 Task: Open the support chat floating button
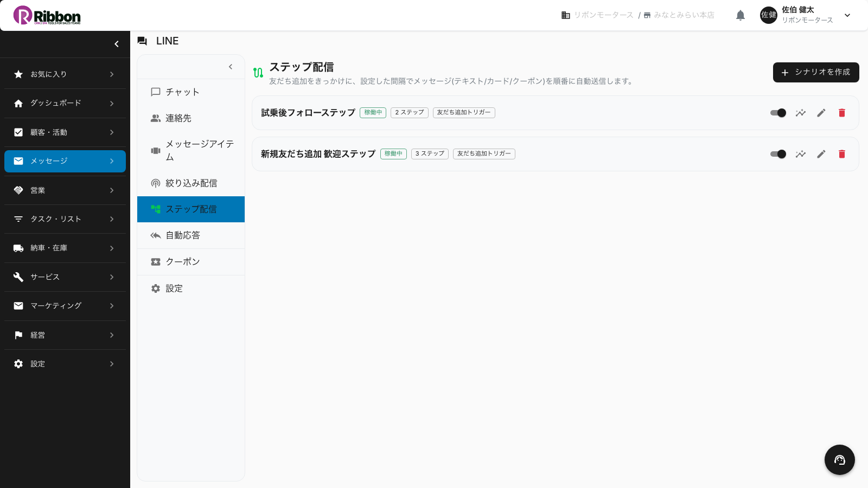click(x=840, y=460)
